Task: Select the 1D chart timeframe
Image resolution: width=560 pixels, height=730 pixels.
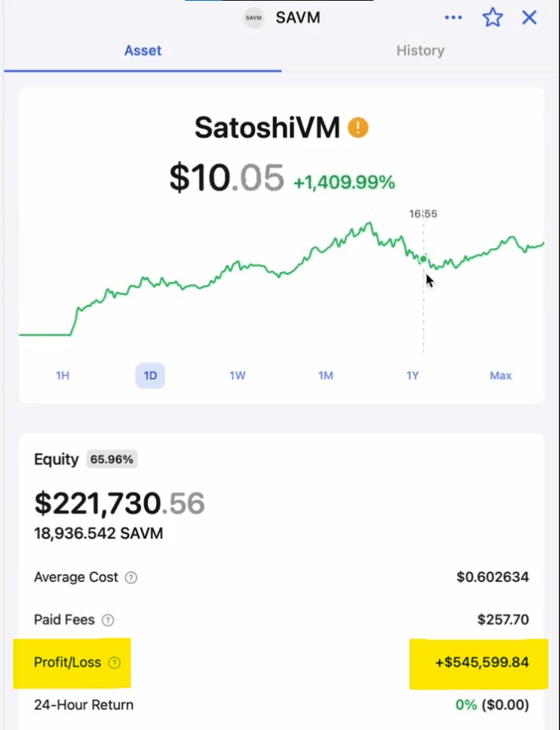Action: click(x=150, y=375)
